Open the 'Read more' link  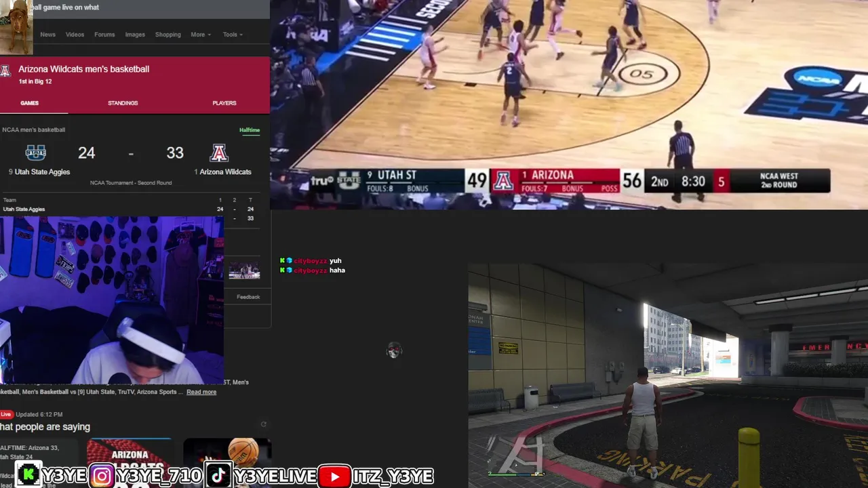[201, 392]
